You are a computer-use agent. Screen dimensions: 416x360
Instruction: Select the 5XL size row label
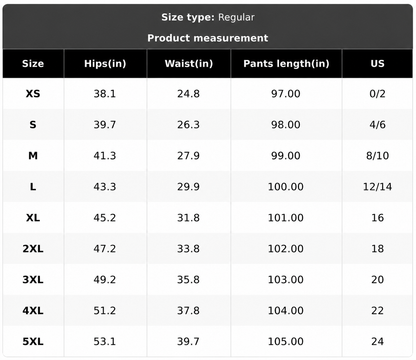[33, 342]
